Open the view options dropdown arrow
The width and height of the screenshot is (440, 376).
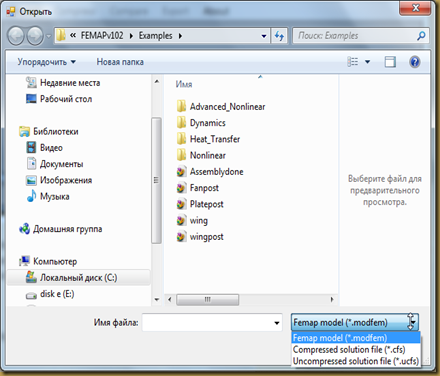367,62
